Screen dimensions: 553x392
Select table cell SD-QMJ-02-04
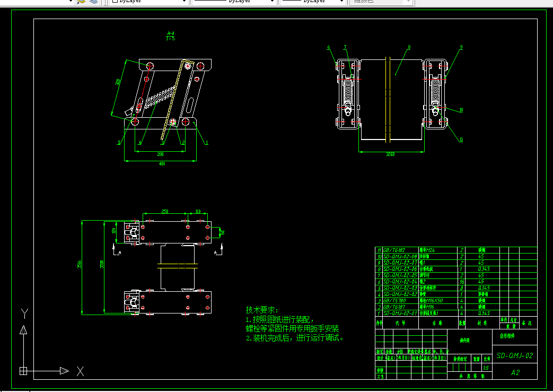click(x=400, y=282)
